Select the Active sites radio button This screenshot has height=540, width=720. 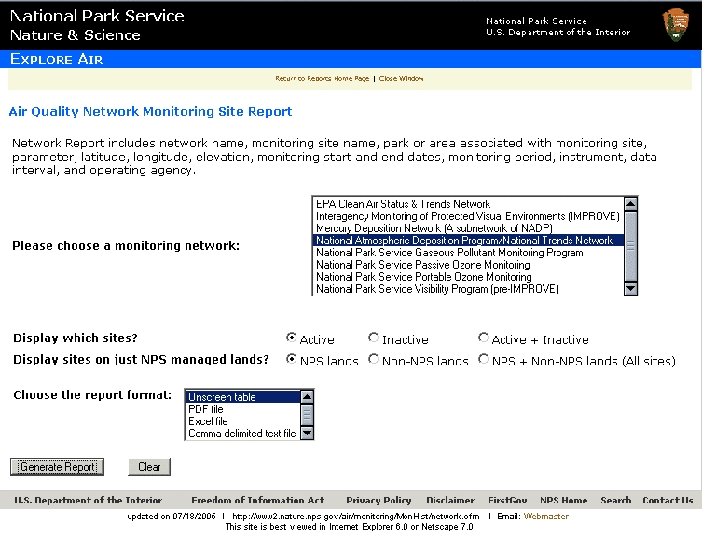point(291,338)
